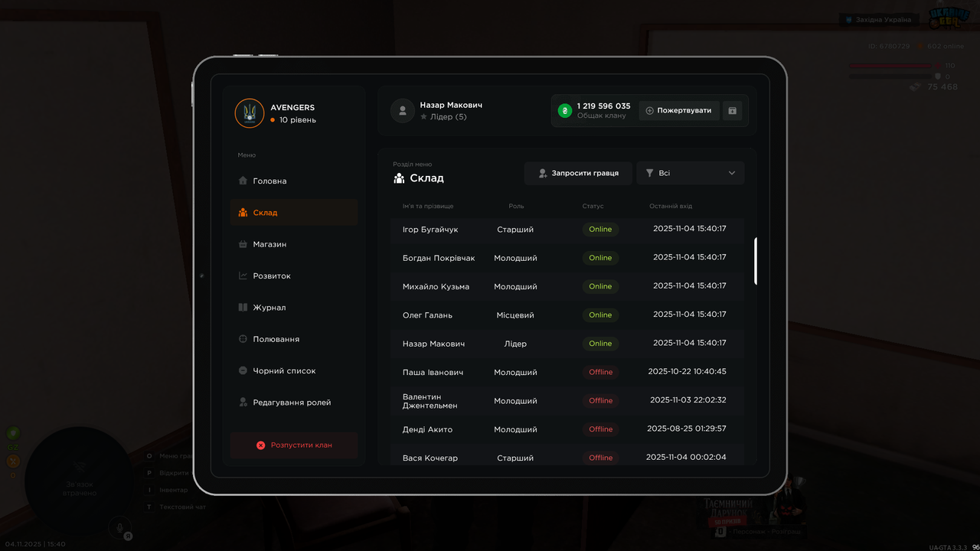Image resolution: width=980 pixels, height=551 pixels.
Task: Click the red X icon on Розпустити клан
Action: tap(260, 445)
